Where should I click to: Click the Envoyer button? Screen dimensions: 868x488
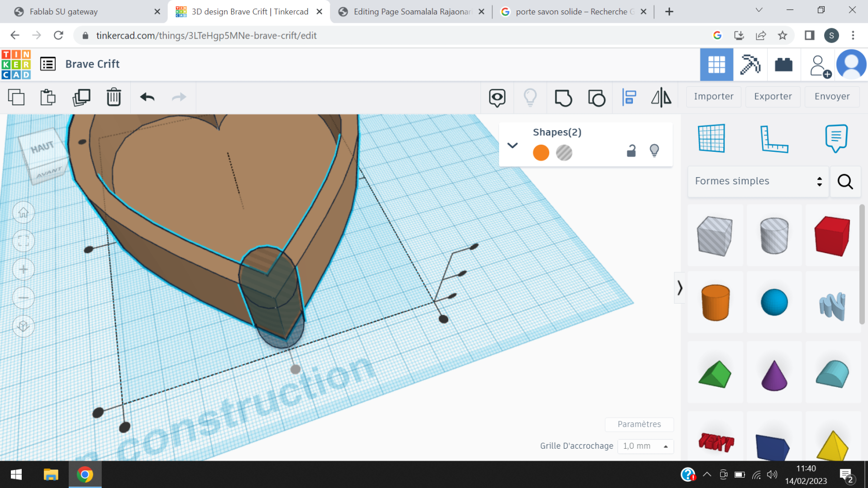click(x=832, y=97)
